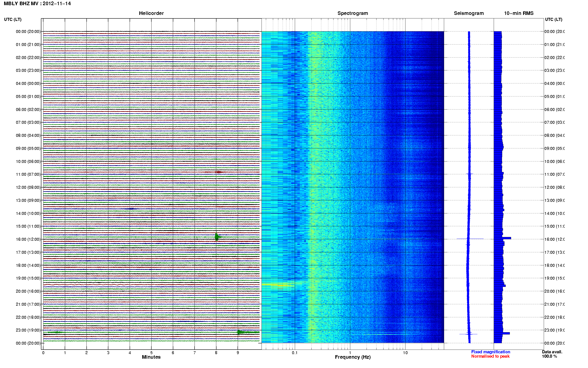Click the left '09:00 (05:00)' time label

[28, 148]
